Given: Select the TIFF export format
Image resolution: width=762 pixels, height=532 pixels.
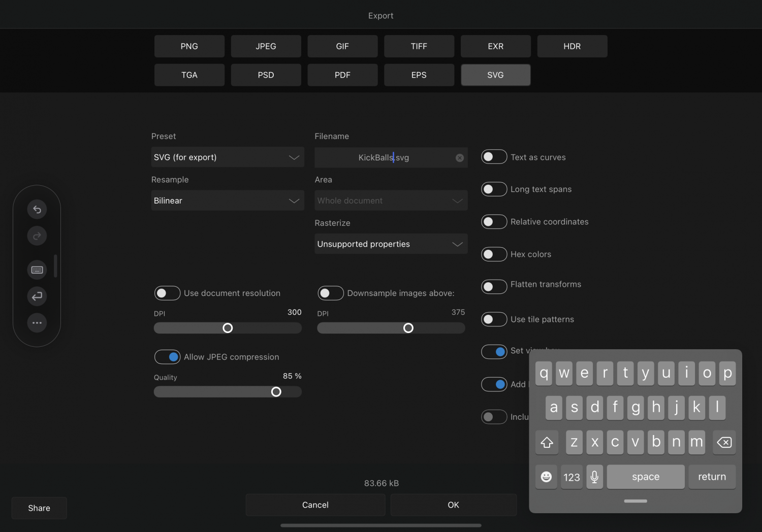Looking at the screenshot, I should [x=419, y=46].
